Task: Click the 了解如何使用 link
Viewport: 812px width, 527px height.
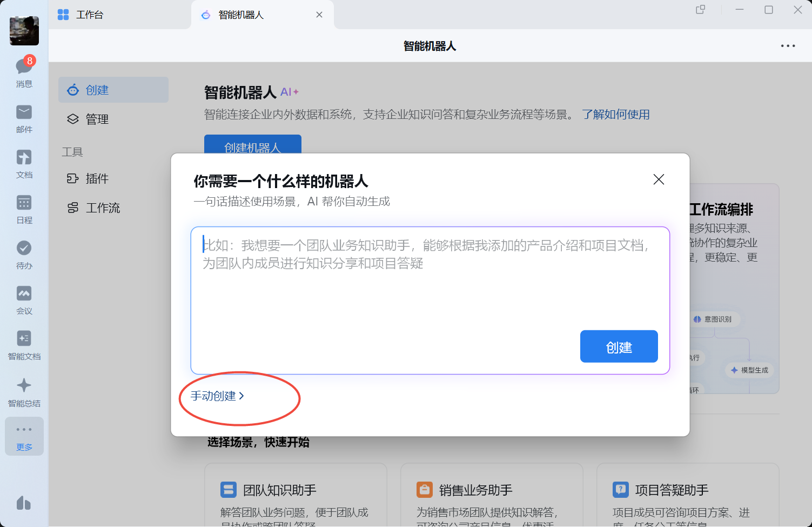Action: [x=616, y=115]
